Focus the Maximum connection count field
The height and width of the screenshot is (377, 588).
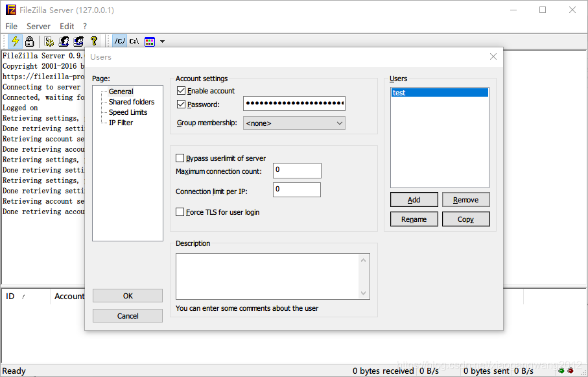[x=297, y=171]
